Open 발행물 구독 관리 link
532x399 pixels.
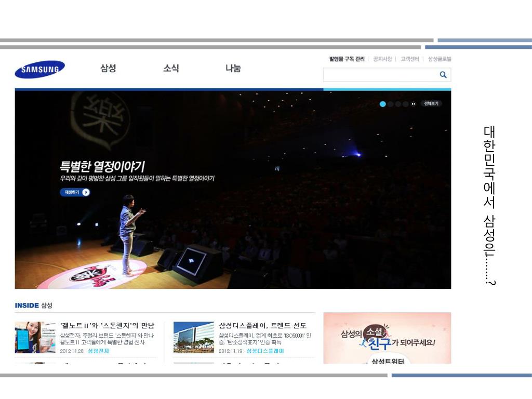347,59
